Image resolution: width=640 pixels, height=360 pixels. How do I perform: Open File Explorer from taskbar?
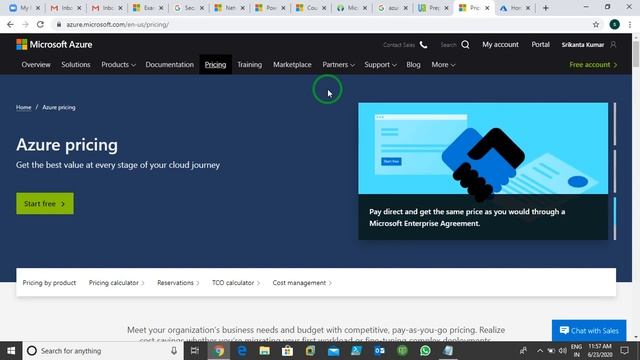tap(264, 351)
